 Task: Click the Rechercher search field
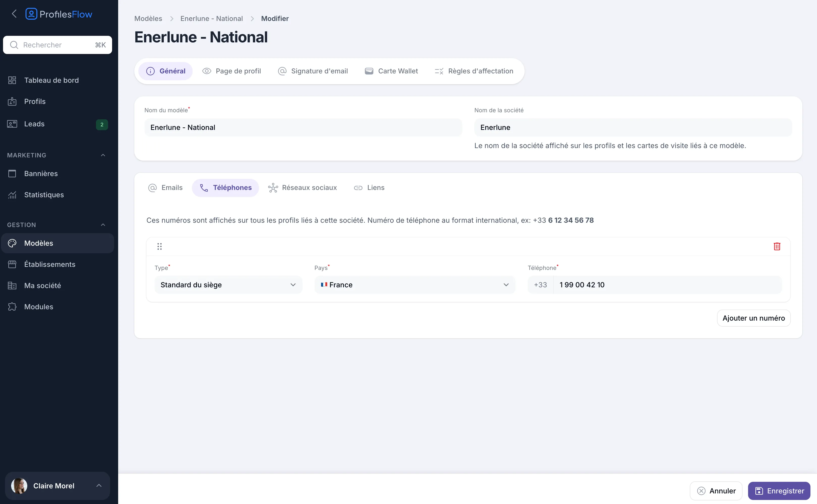pos(57,45)
